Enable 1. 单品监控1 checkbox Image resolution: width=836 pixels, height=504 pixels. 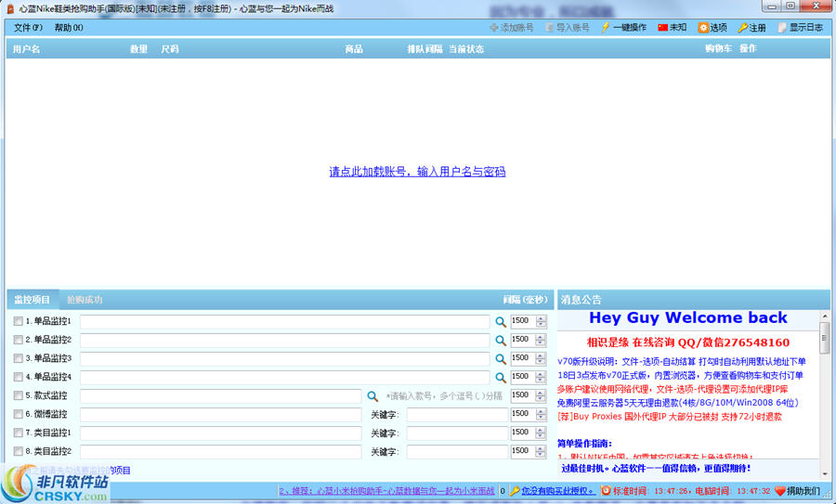[19, 321]
